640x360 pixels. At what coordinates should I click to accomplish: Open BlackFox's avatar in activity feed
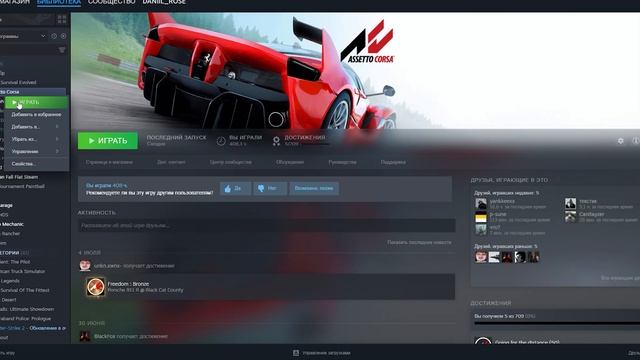[85, 336]
